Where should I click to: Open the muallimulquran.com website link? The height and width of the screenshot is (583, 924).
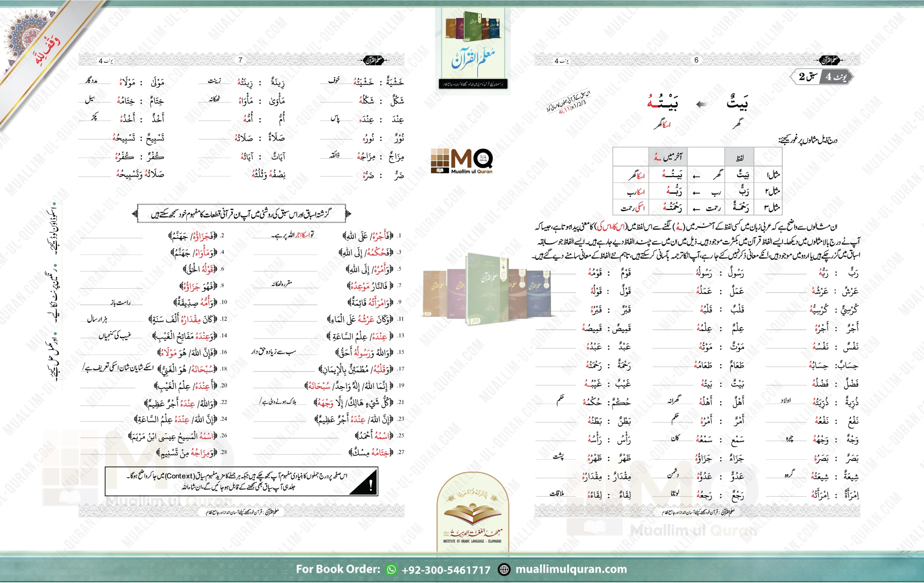coord(571,570)
